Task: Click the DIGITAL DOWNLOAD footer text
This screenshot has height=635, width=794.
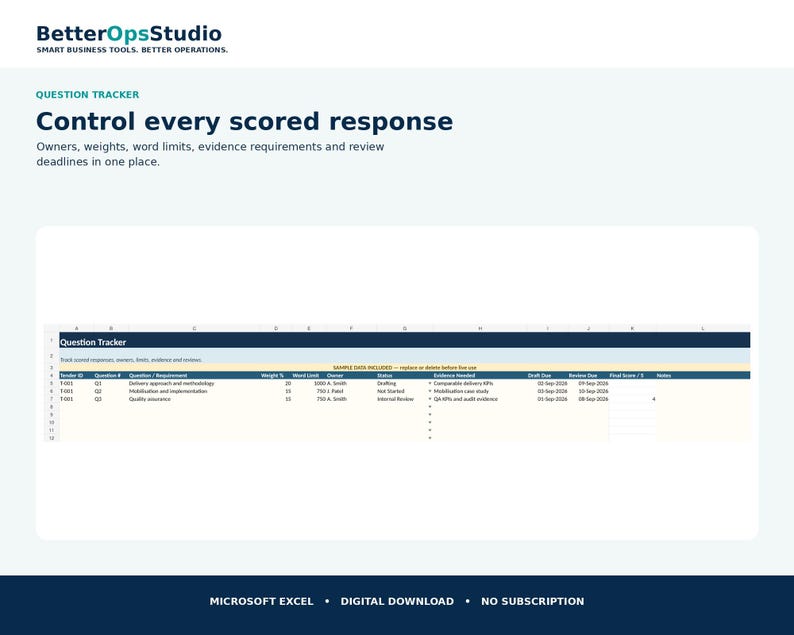Action: (x=397, y=601)
